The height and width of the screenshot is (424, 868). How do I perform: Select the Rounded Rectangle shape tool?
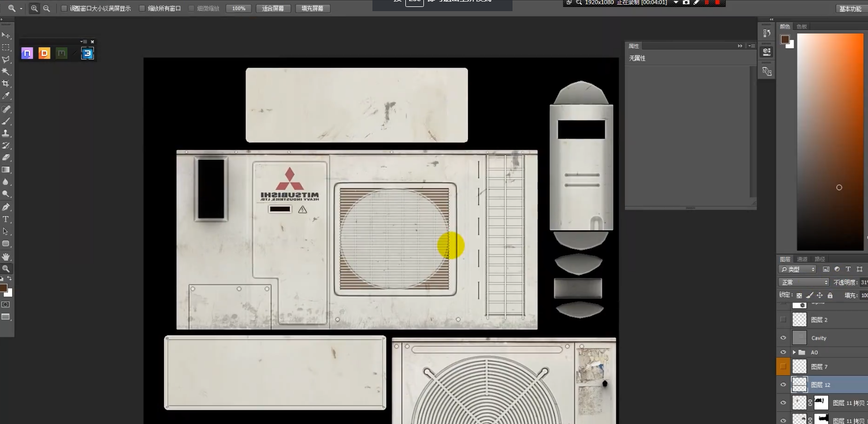pos(6,244)
